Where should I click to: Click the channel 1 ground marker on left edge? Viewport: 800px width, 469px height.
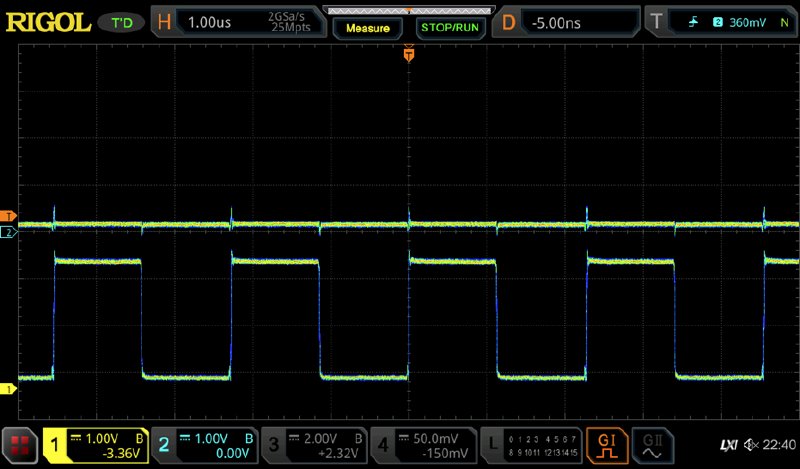pyautogui.click(x=7, y=388)
